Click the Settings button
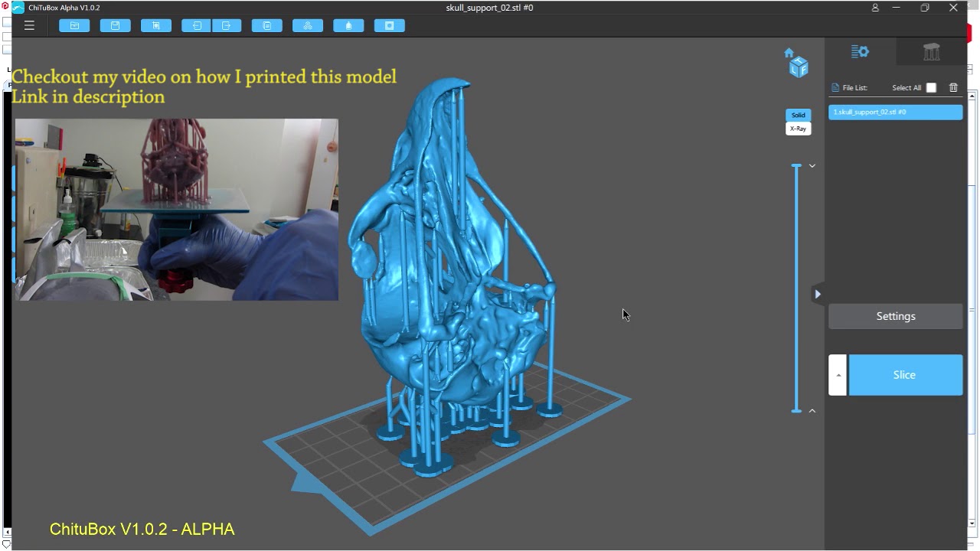This screenshot has width=980, height=551. 896,316
